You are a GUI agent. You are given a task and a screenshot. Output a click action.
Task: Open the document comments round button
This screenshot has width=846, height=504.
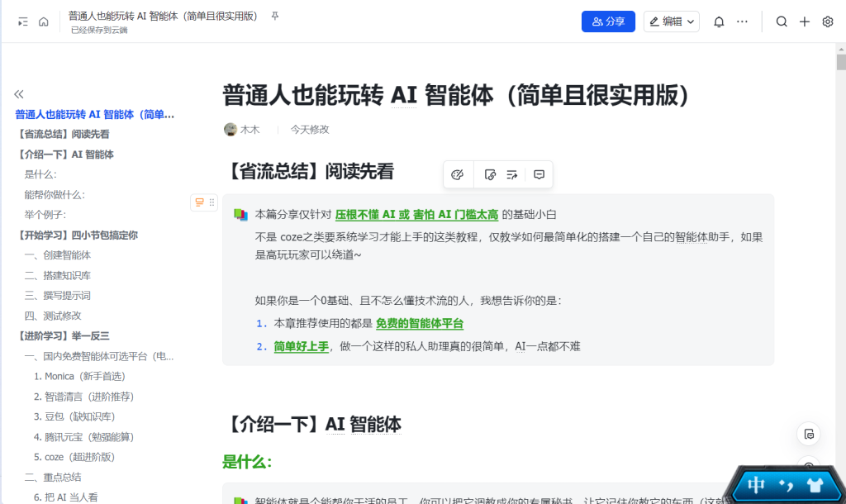coord(809,434)
